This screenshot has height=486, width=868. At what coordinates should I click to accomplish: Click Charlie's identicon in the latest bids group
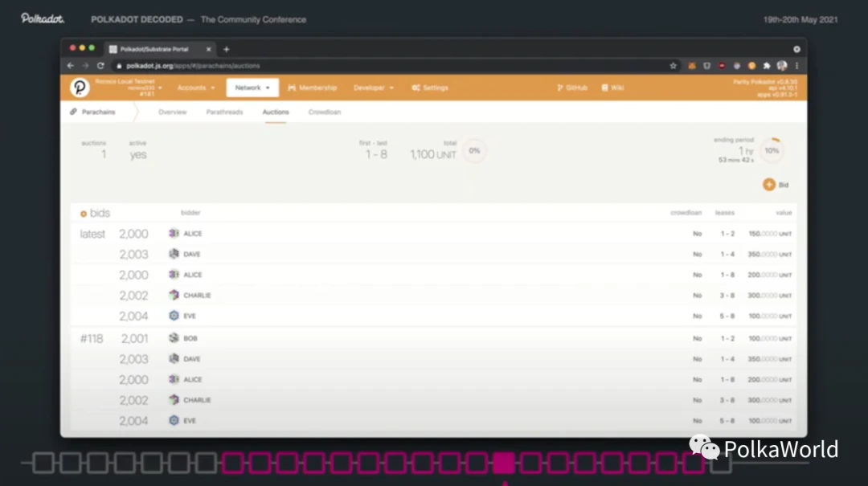pyautogui.click(x=174, y=295)
